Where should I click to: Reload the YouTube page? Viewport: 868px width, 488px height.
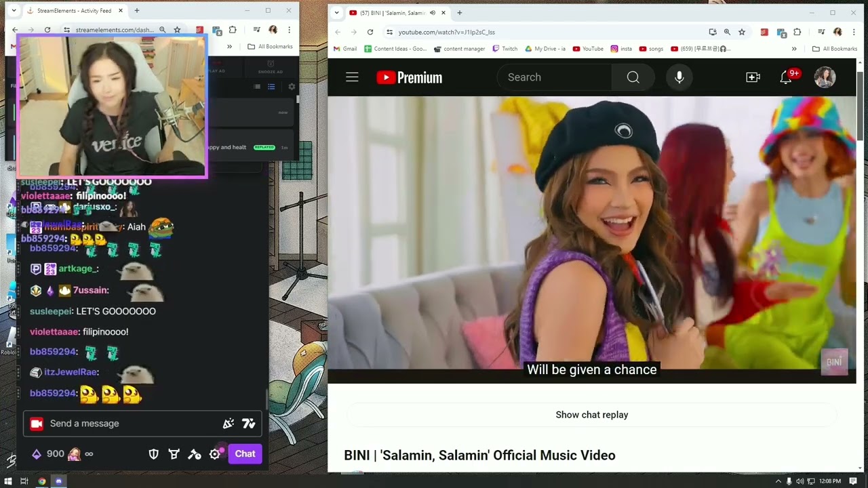(x=370, y=32)
